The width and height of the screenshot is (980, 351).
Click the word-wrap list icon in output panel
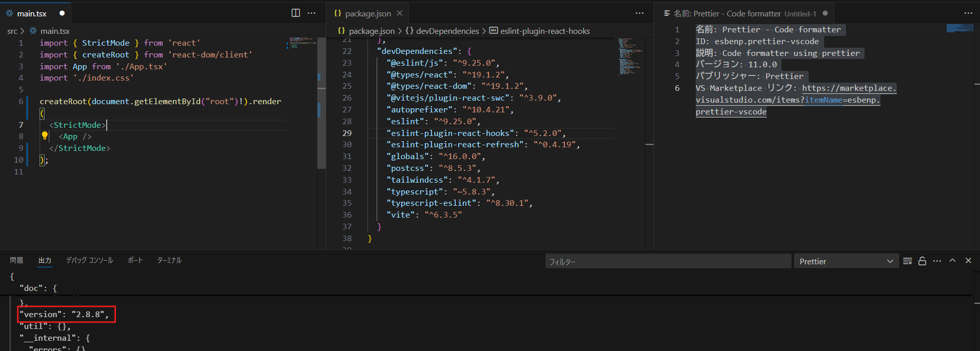907,261
